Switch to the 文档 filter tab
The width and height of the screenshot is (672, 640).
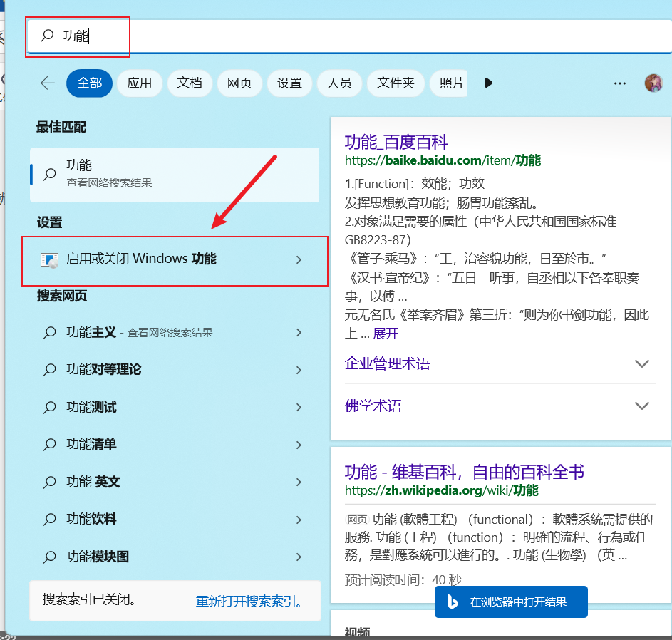190,83
